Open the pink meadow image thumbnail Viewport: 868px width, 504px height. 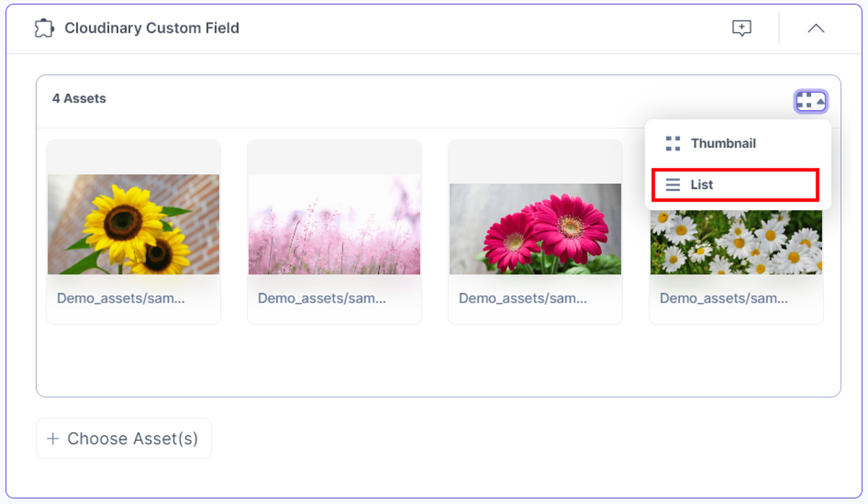[334, 224]
